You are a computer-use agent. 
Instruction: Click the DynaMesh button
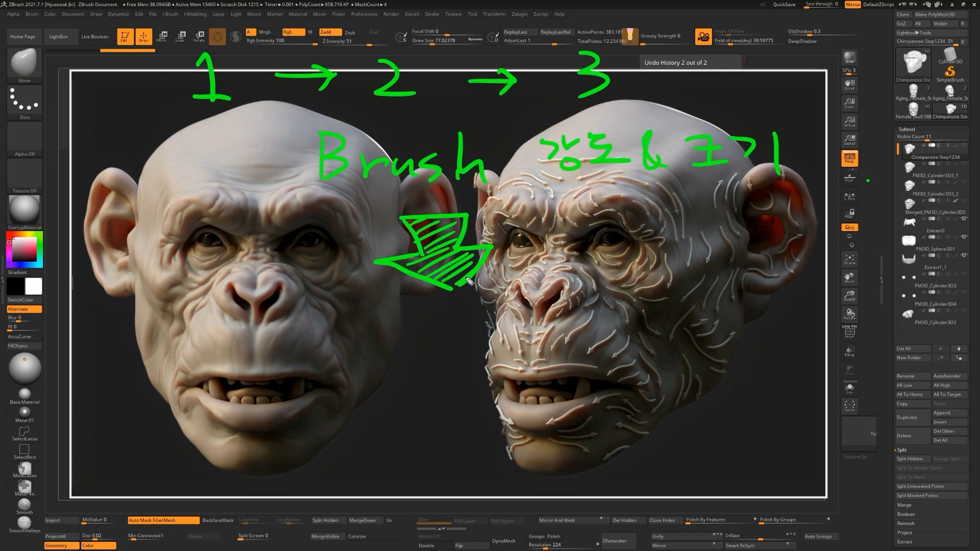(503, 541)
